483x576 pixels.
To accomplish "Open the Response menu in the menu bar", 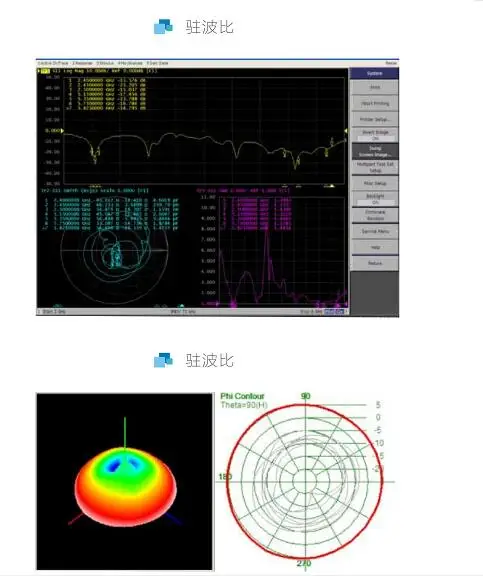I will coord(82,63).
